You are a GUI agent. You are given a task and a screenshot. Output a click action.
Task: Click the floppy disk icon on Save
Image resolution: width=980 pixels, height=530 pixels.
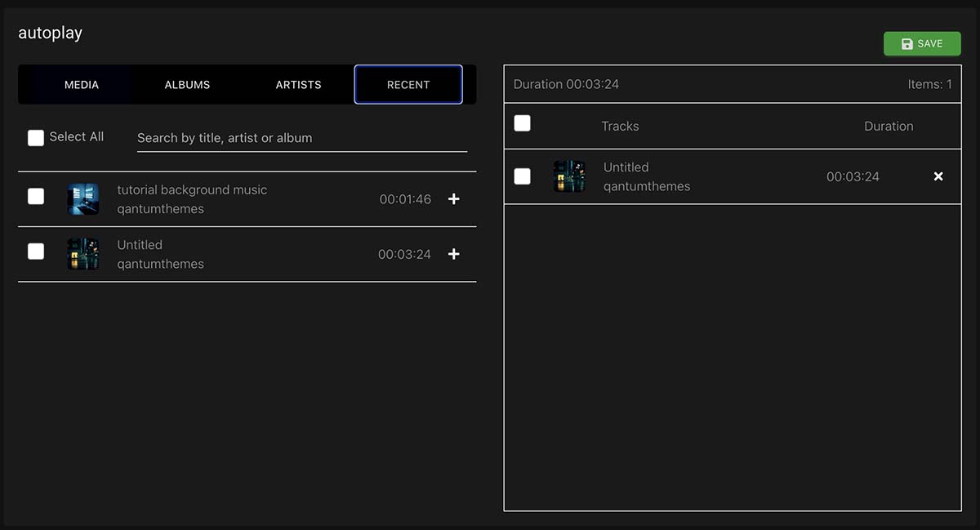[906, 44]
